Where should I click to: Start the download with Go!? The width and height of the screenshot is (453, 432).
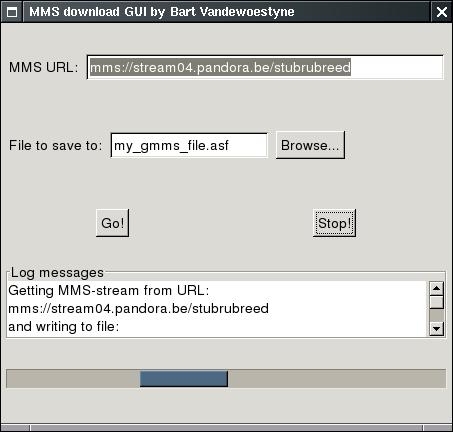tap(112, 223)
